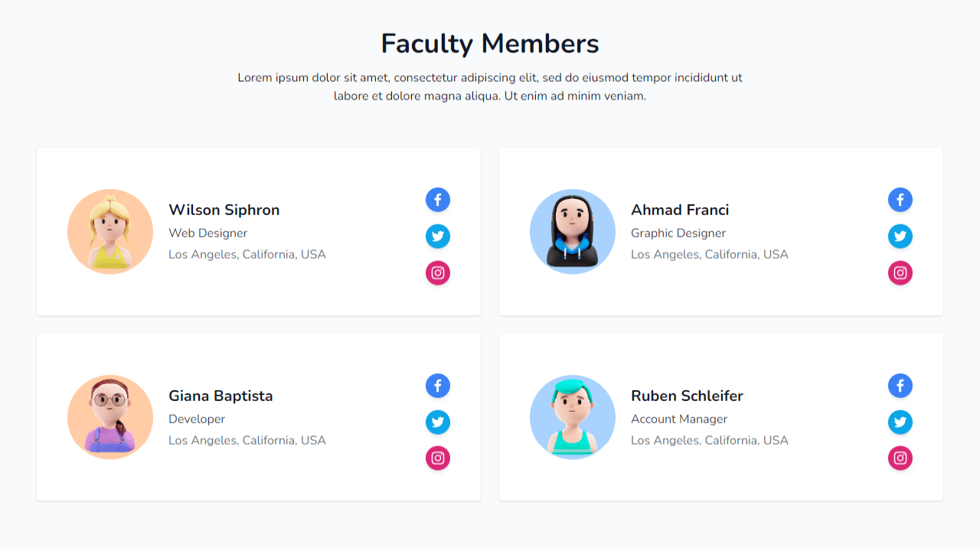Select Giana Baptista's avatar image

110,418
